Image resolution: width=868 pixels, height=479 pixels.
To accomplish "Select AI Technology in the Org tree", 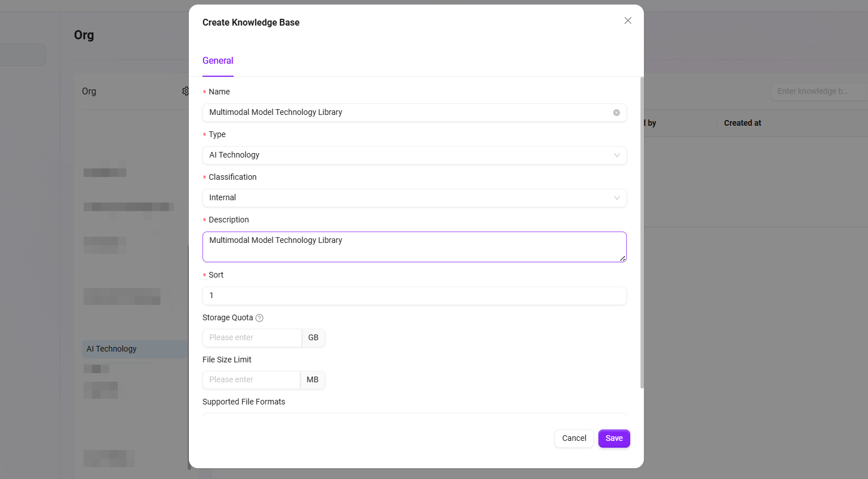I will pos(111,349).
